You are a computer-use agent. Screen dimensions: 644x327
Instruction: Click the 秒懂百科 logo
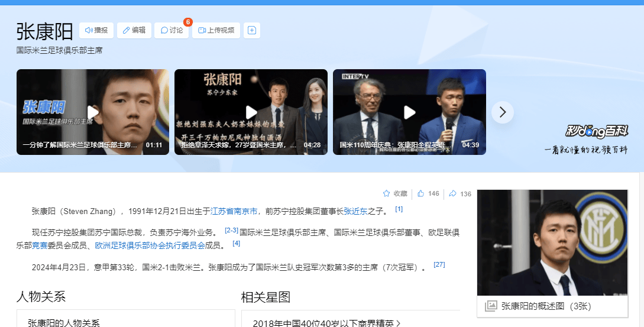597,131
